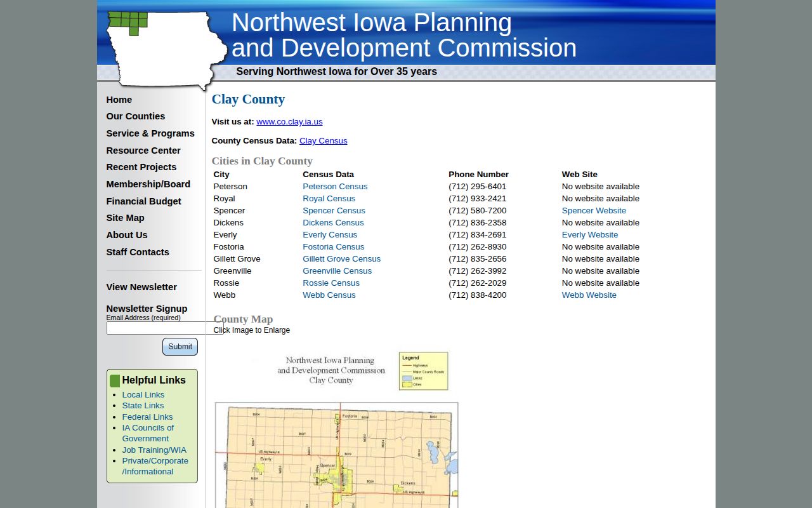The height and width of the screenshot is (508, 812).
Task: Select the Peterson phone number (712) 295-6401
Action: pyautogui.click(x=478, y=187)
